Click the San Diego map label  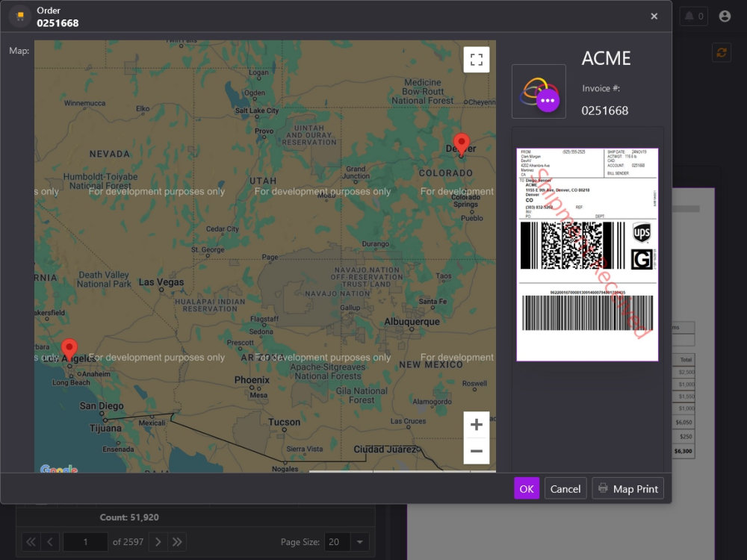(102, 405)
